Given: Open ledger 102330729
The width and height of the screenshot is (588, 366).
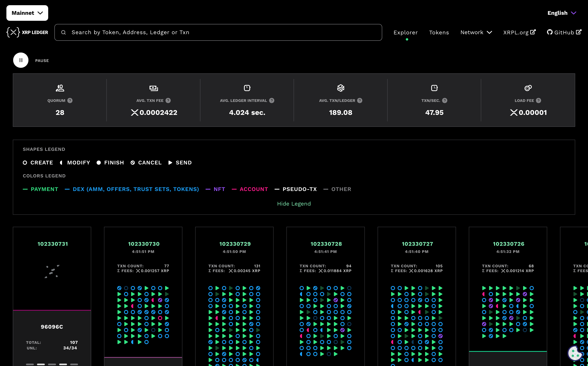Looking at the screenshot, I should pos(235,244).
